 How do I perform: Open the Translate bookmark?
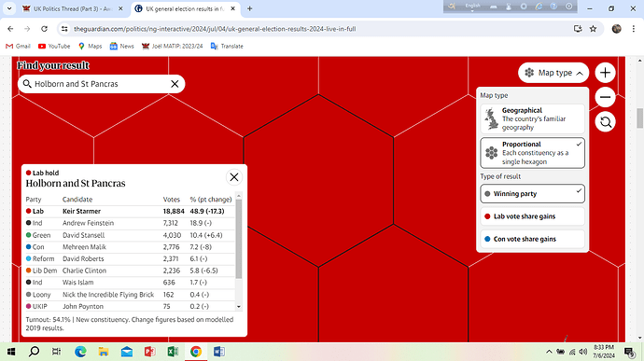(x=227, y=46)
